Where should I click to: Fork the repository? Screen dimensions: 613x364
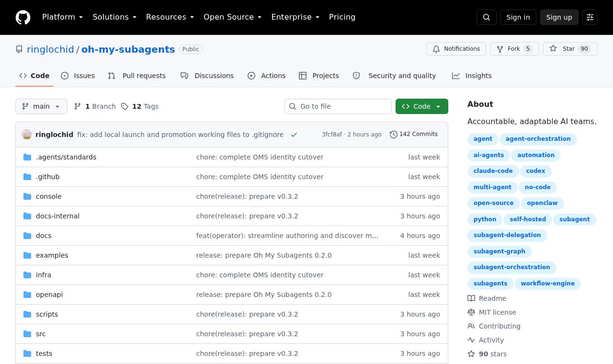[514, 49]
